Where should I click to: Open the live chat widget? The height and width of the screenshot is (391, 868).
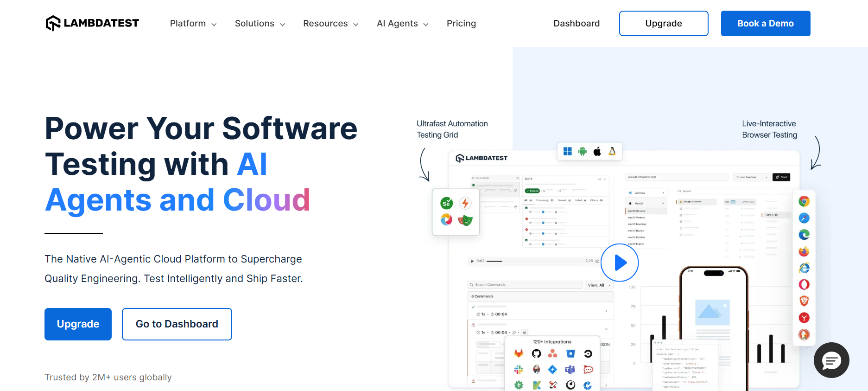pyautogui.click(x=831, y=360)
